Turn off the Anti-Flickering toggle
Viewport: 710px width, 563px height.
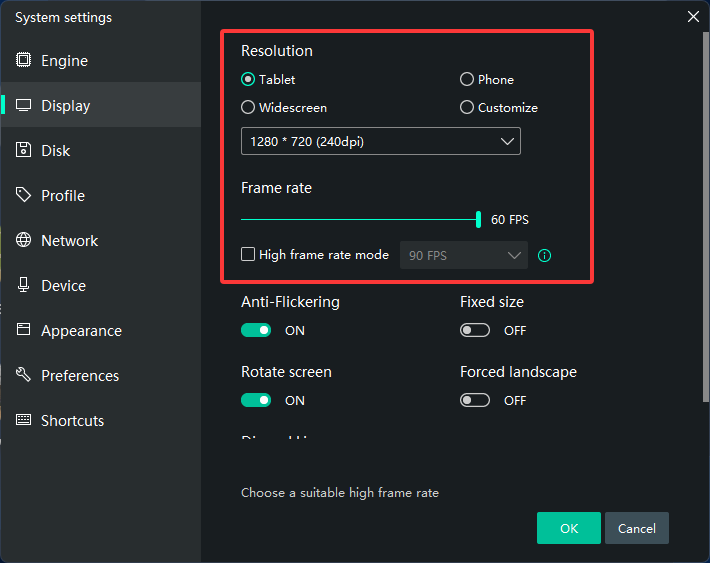click(256, 330)
